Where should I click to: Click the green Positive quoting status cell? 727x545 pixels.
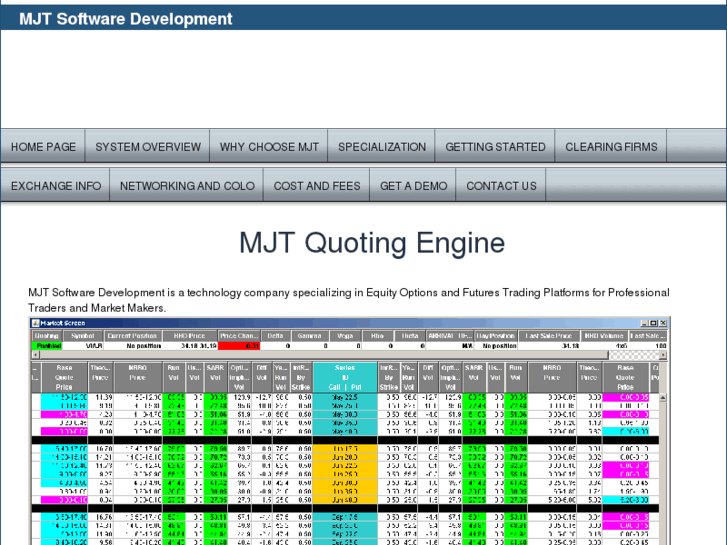pos(48,346)
